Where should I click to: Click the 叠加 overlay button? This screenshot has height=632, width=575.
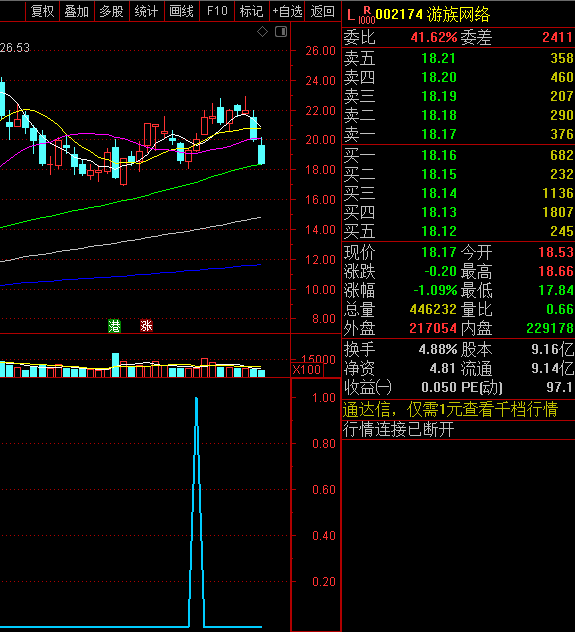tap(77, 11)
